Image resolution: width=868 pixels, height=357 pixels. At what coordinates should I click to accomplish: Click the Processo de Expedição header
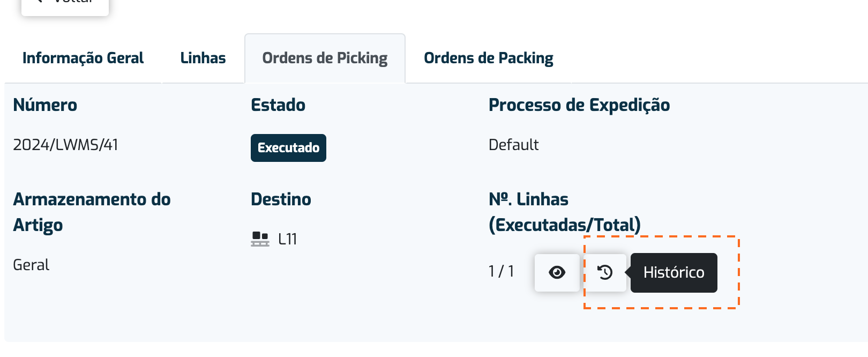click(x=579, y=105)
